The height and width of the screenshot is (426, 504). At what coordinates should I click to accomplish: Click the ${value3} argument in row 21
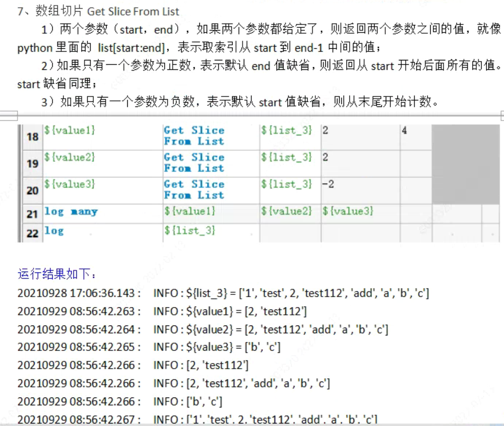(348, 211)
